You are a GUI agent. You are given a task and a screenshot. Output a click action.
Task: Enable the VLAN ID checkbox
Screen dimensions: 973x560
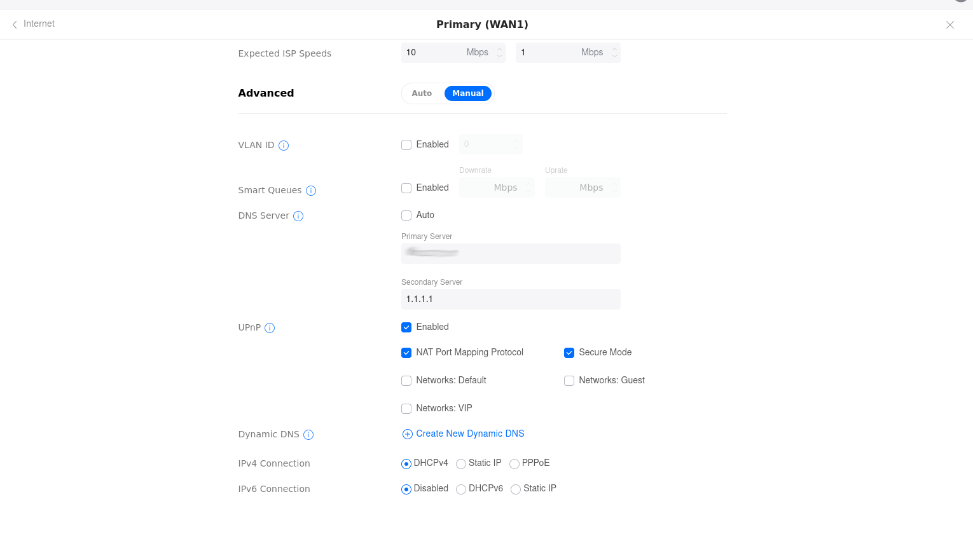click(406, 145)
